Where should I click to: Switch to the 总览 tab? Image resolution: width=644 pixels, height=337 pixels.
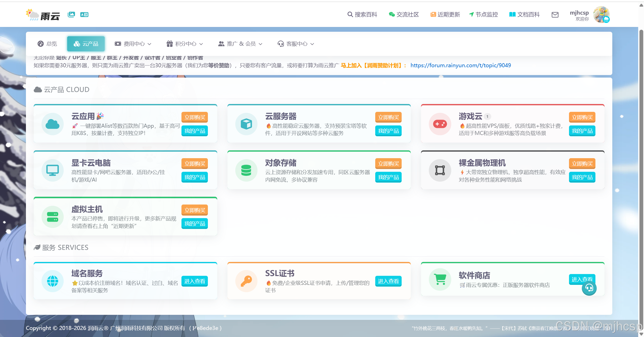tap(47, 44)
